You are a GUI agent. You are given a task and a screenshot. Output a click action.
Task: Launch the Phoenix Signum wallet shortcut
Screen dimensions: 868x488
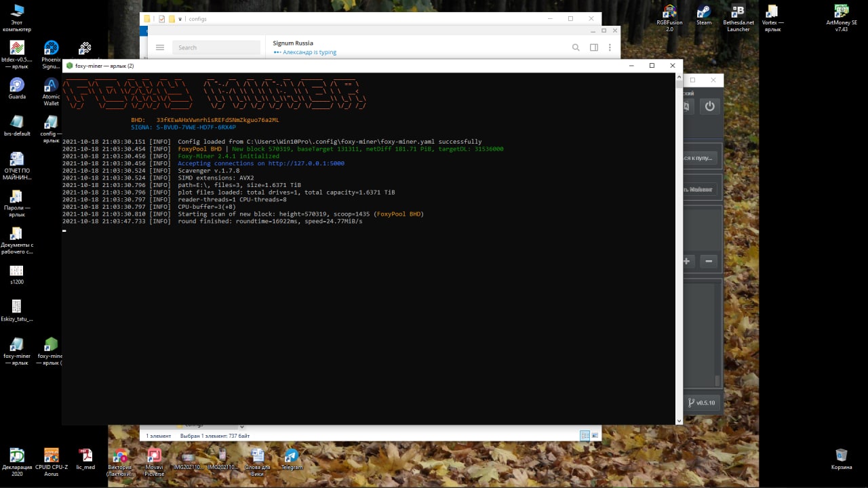[x=51, y=55]
